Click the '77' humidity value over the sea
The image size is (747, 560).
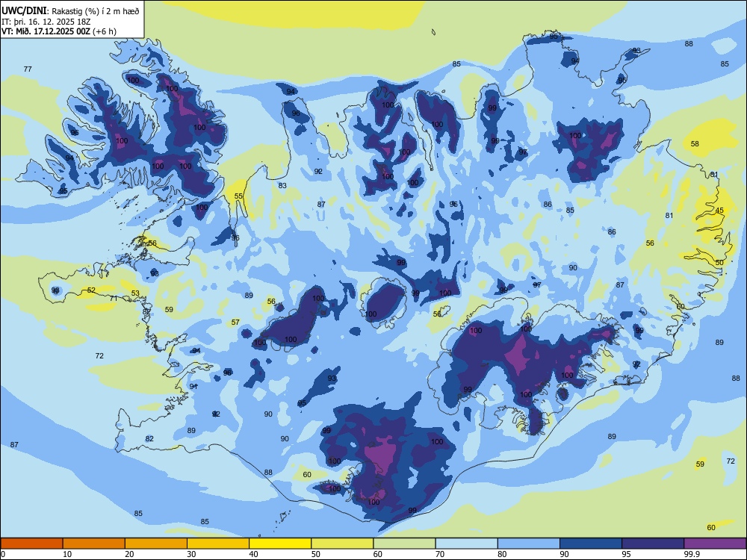pos(28,69)
